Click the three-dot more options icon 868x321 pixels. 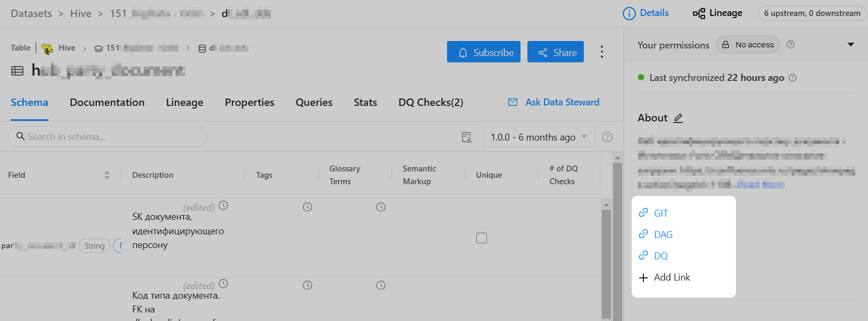tap(602, 52)
